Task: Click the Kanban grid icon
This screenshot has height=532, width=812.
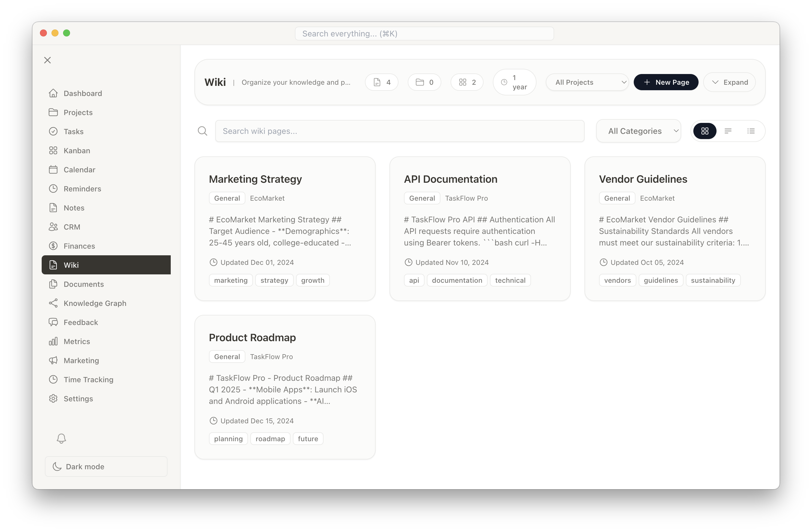Action: pyautogui.click(x=53, y=150)
